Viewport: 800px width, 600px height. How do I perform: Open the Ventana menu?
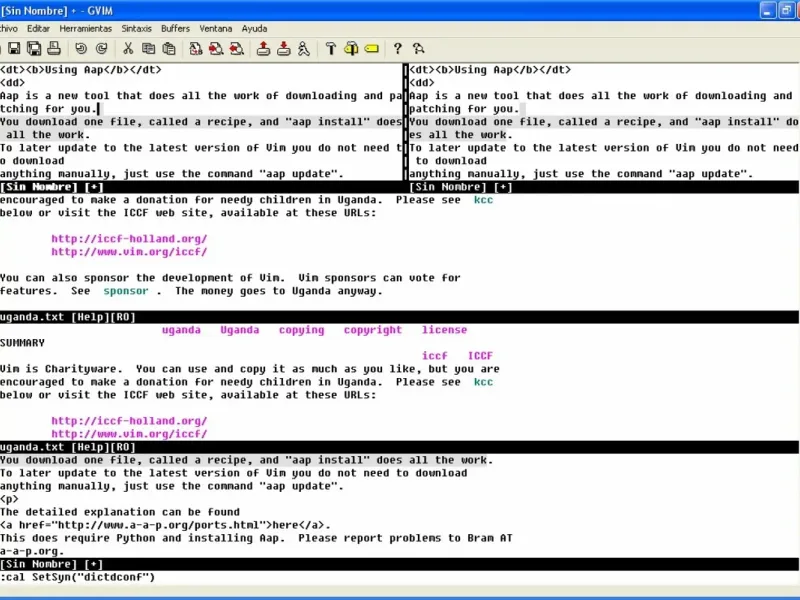(x=216, y=29)
